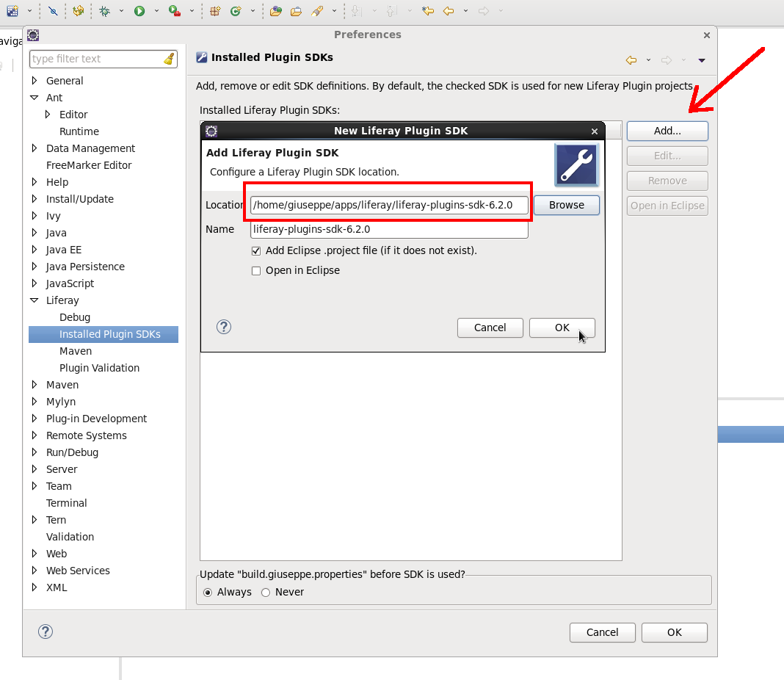This screenshot has height=680, width=784.
Task: Click the Last Edit Location arrow icon
Action: (427, 11)
